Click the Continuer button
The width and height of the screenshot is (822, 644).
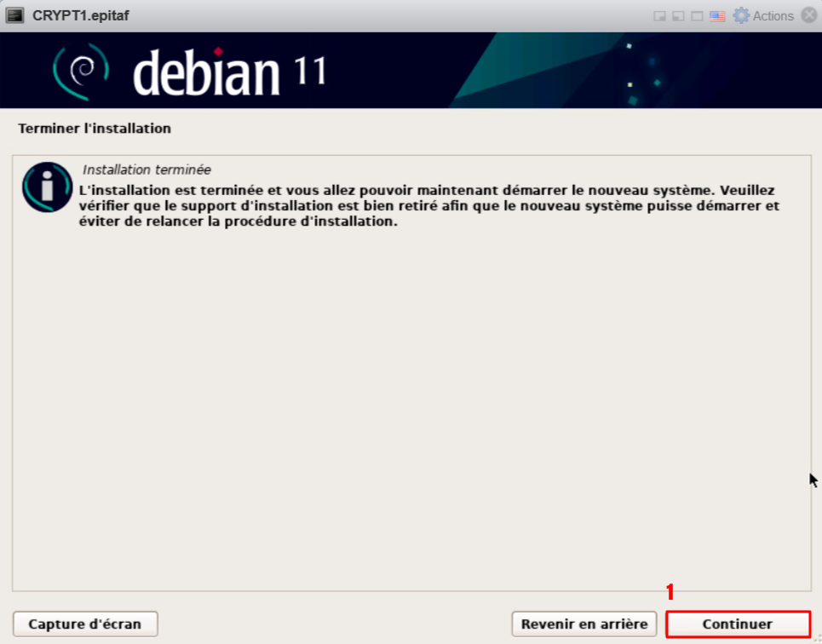click(737, 624)
